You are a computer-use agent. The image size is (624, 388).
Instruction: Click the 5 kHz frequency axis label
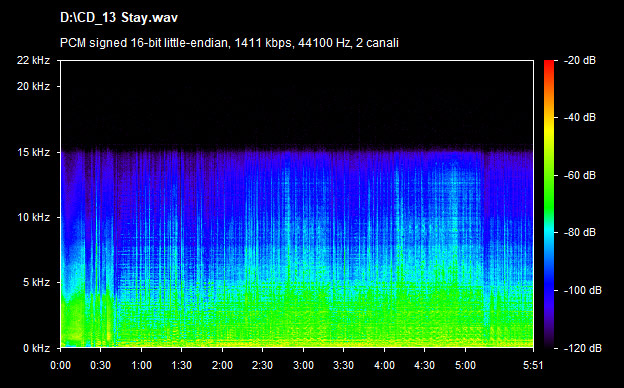pyautogui.click(x=36, y=282)
